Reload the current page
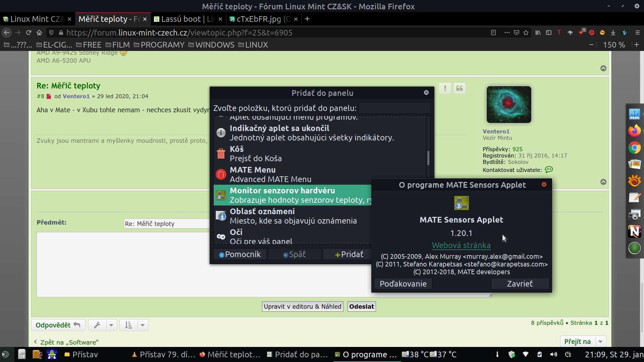Viewport: 644px width, 362px height. pos(29,33)
